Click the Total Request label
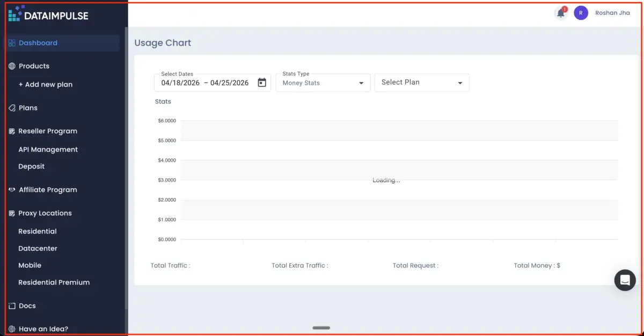This screenshot has width=644, height=336. 415,266
